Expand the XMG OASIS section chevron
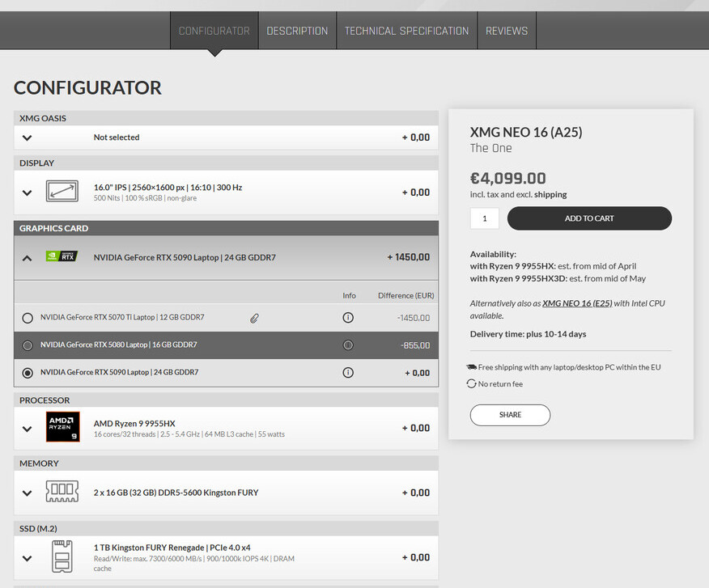This screenshot has height=588, width=709. coord(28,137)
